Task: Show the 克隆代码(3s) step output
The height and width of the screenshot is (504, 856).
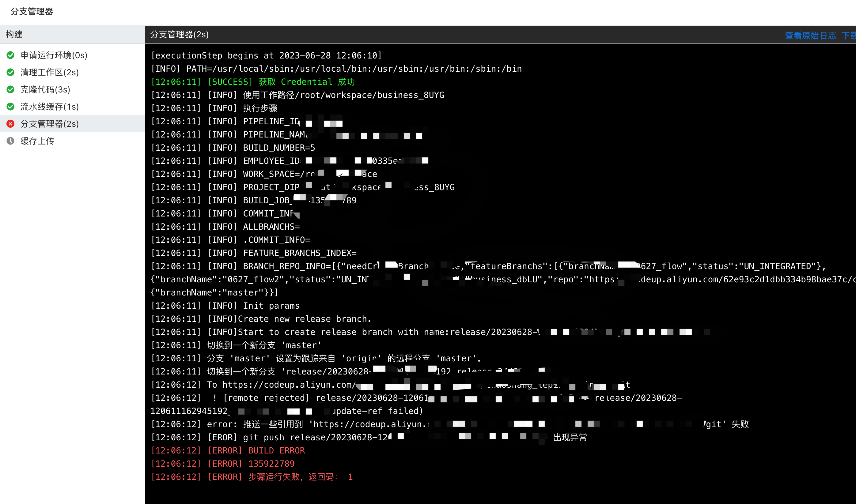Action: [x=45, y=89]
